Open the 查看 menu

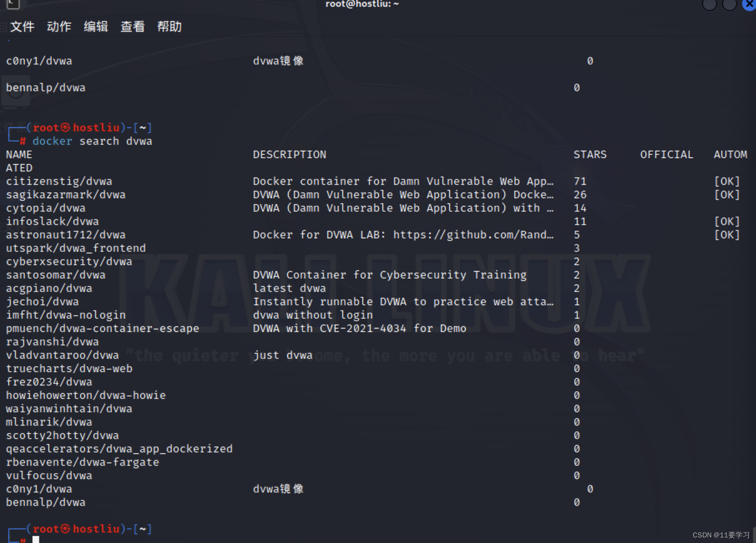click(132, 26)
